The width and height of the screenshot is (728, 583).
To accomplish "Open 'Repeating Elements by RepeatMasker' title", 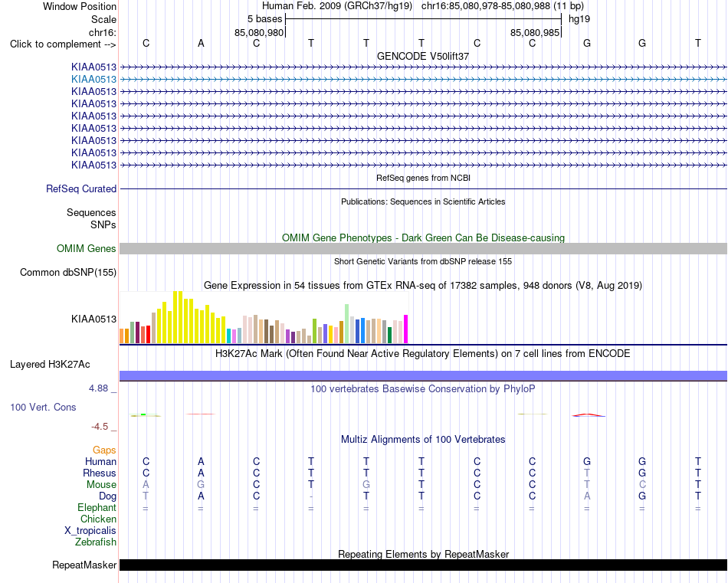I will click(423, 554).
